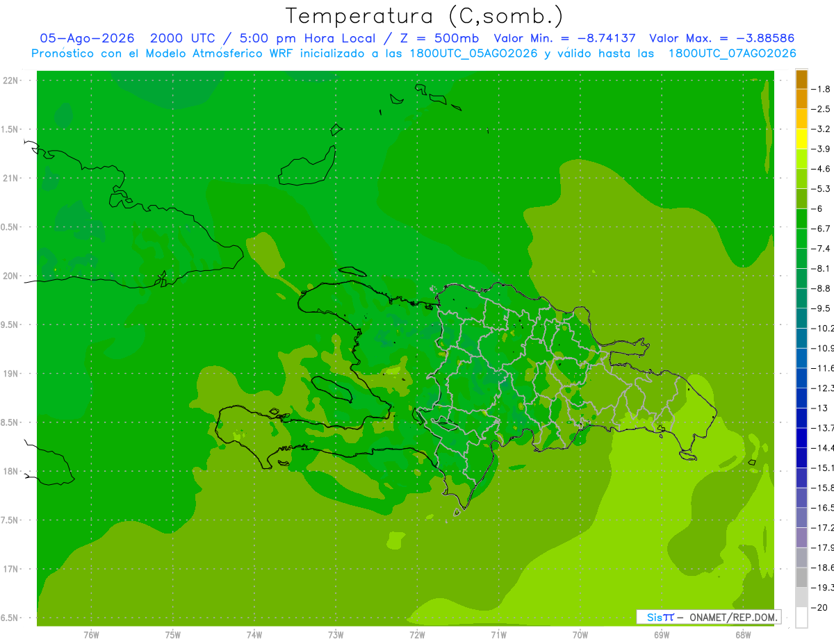Screen dimensions: 834x644
Task: Click the "0.5N" latitude label
Action: coord(10,227)
